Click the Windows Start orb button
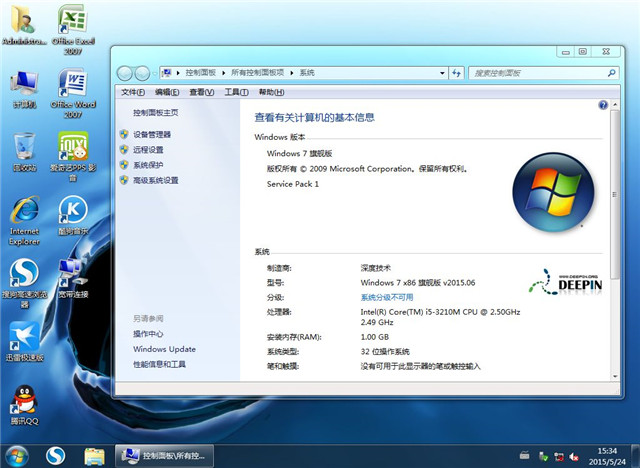The image size is (640, 468). coord(18,455)
